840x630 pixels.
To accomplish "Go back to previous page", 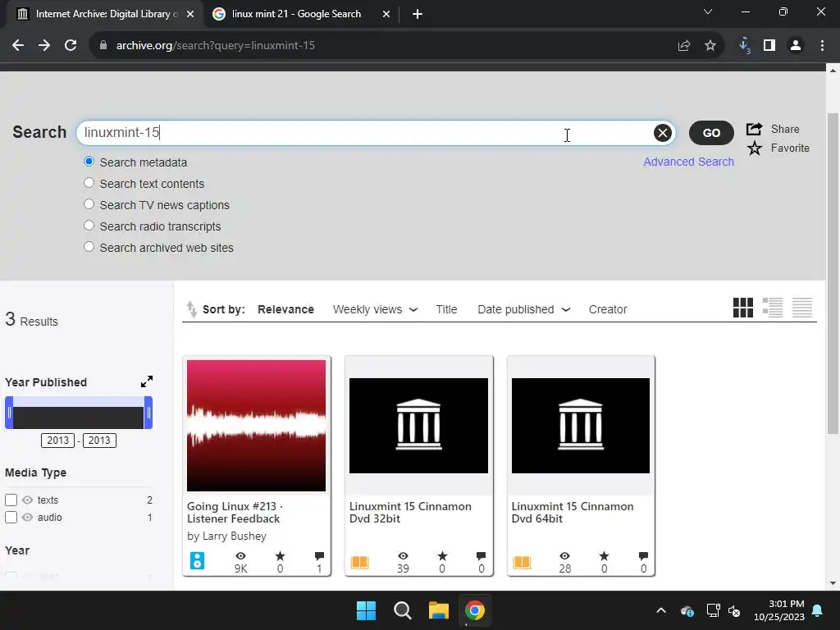I will point(18,46).
